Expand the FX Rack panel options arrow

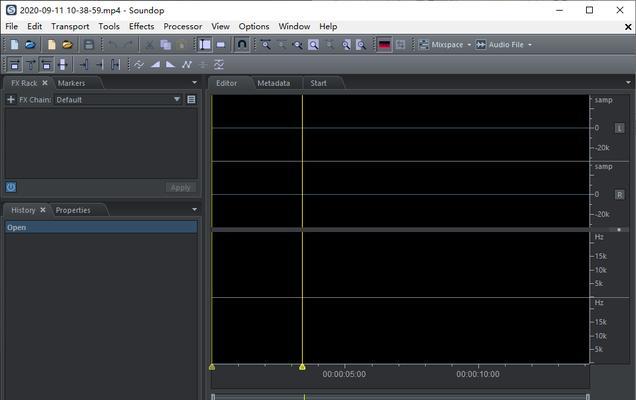coord(194,82)
